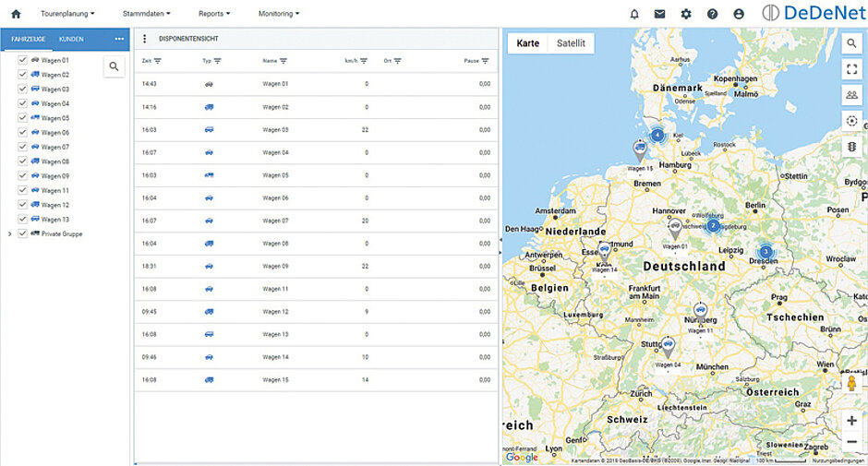Click the home icon in the top bar
Image resolution: width=868 pixels, height=466 pixels.
(x=16, y=14)
